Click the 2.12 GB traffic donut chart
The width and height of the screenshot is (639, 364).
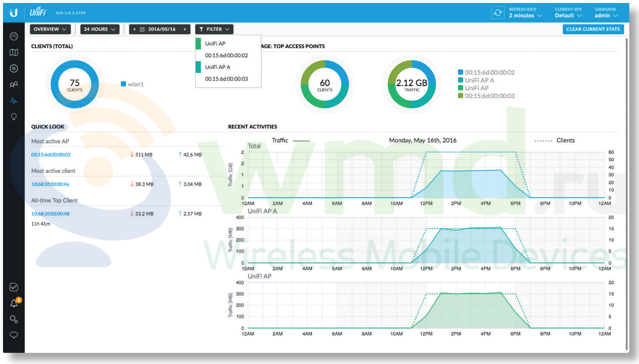(412, 84)
